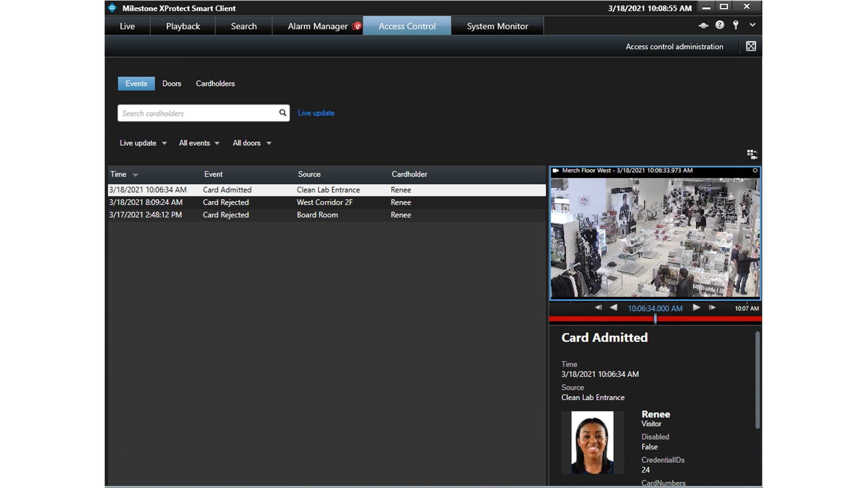Viewport: 868px width, 488px height.
Task: Select the Access Control tab
Action: (x=407, y=26)
